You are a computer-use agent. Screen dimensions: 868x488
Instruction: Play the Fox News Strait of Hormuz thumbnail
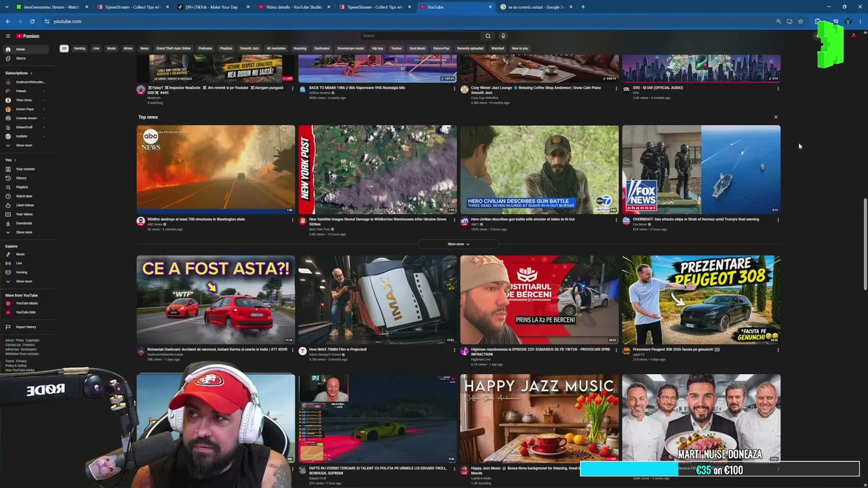coord(701,169)
